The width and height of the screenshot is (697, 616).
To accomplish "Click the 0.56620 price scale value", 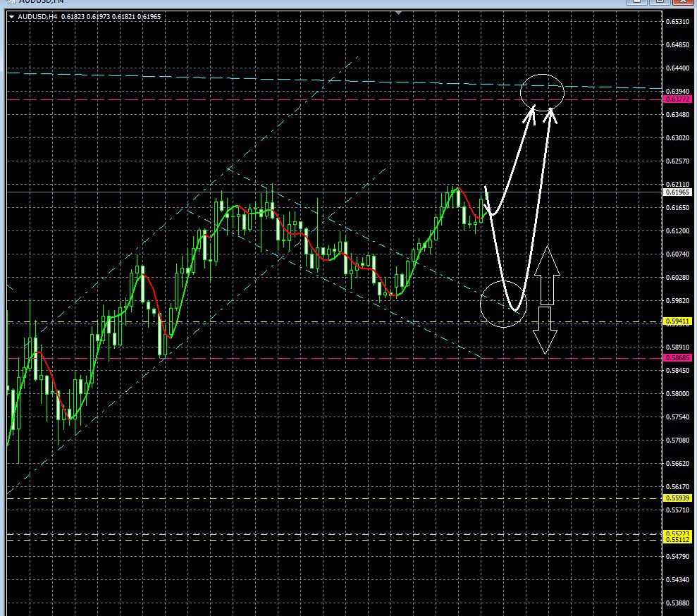I will point(677,464).
